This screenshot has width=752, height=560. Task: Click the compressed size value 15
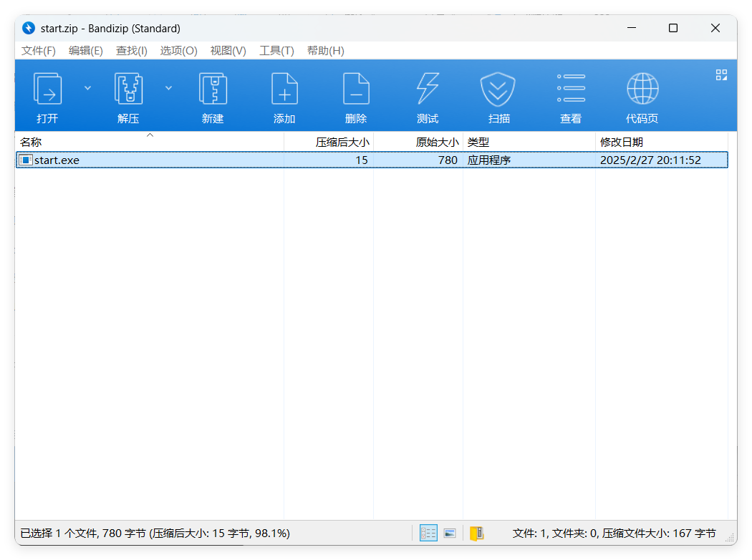[362, 160]
